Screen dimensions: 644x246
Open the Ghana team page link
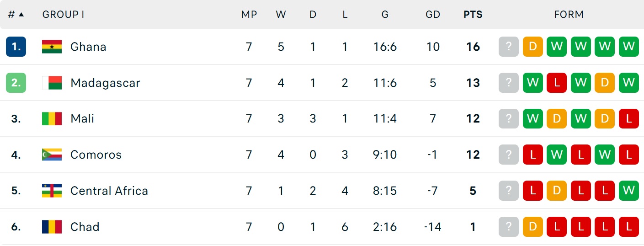coord(88,47)
